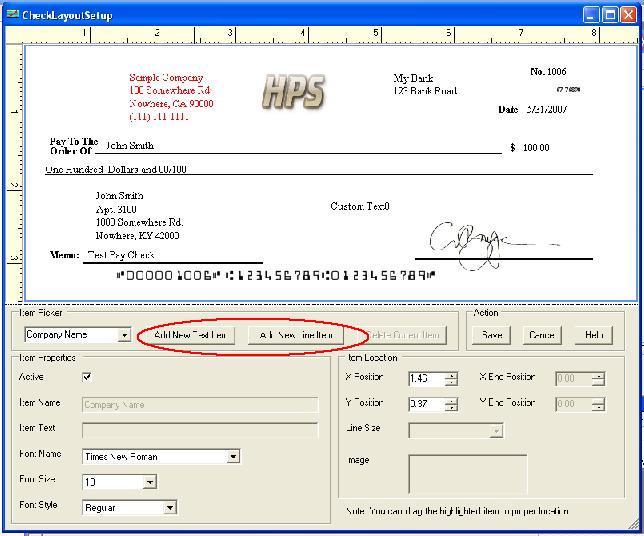Increase X Position with spinner arrows
This screenshot has height=536, width=644.
pos(451,375)
